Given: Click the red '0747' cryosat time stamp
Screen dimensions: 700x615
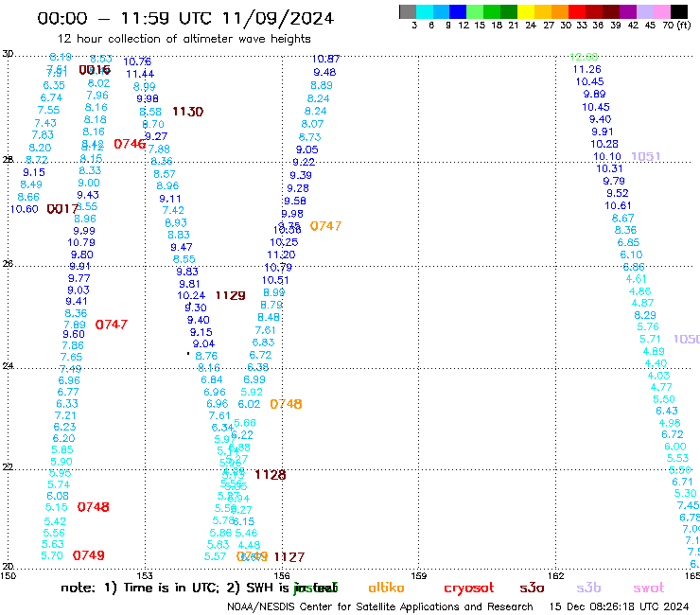Looking at the screenshot, I should pyautogui.click(x=112, y=325).
